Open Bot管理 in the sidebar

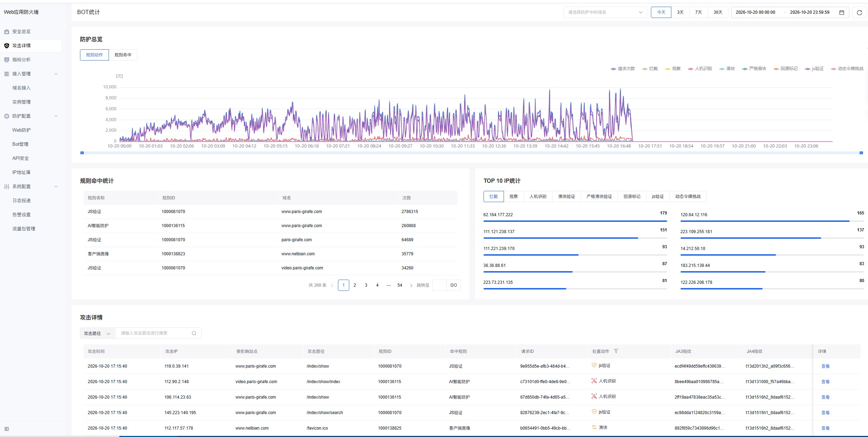coord(20,144)
